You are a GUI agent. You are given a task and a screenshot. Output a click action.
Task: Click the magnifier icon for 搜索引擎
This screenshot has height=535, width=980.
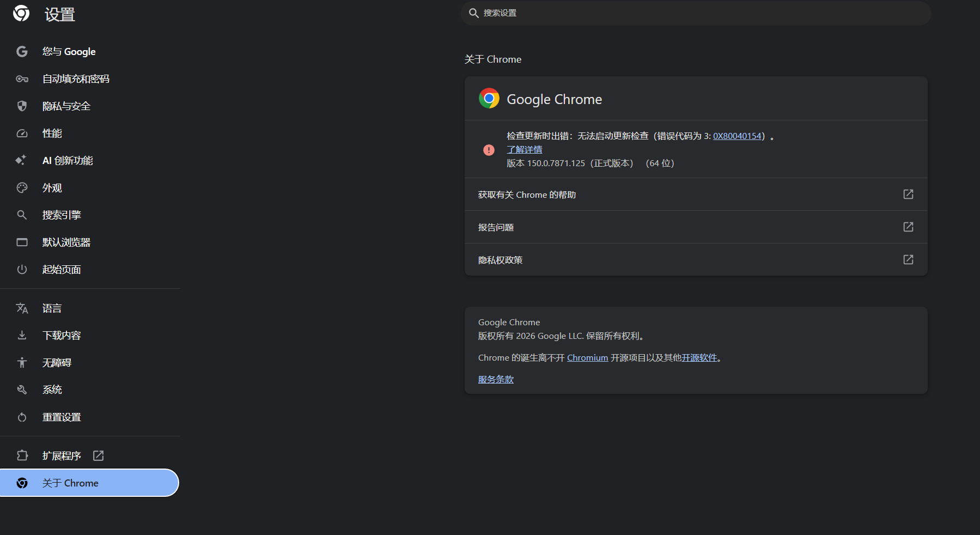point(22,215)
